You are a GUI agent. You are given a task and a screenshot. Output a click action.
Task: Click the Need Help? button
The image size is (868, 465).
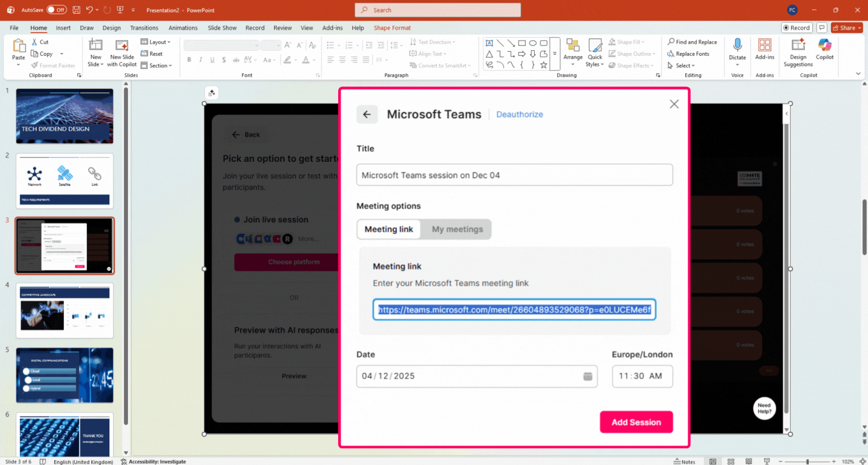[764, 408]
